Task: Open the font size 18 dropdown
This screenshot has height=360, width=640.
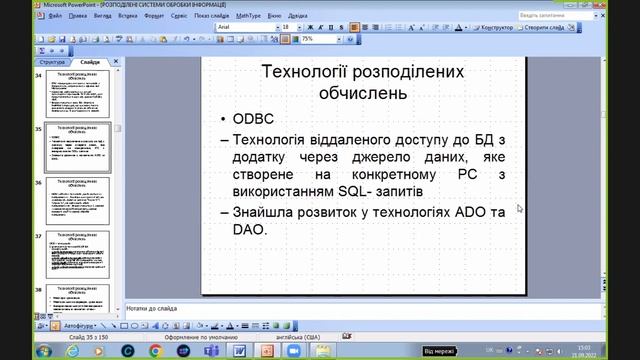Action: [299, 27]
